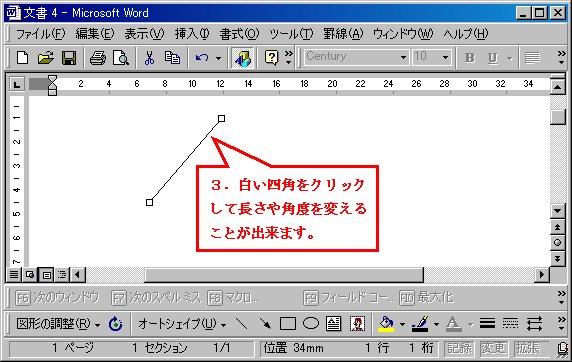Viewport: 572px width, 362px height.
Task: Click the yellow fill color bucket
Action: click(386, 324)
